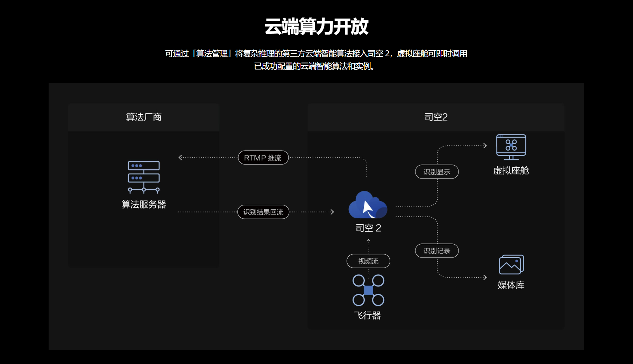Viewport: 633px width, 364px height.
Task: Click the arrowhead pointing to 虚拟座舱
Action: [485, 146]
